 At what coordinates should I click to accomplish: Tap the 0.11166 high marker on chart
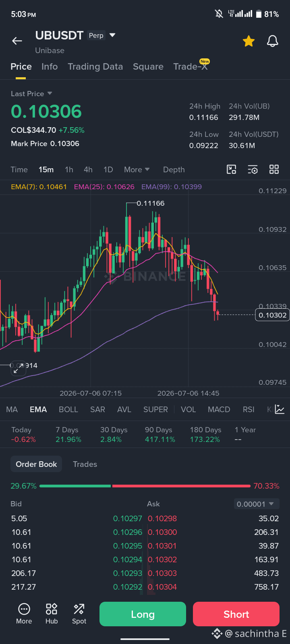click(x=150, y=203)
